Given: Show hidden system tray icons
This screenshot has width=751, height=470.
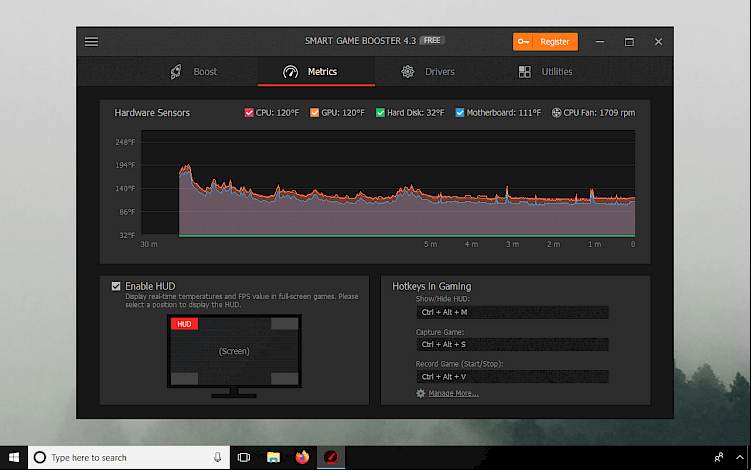Looking at the screenshot, I should pyautogui.click(x=740, y=458).
